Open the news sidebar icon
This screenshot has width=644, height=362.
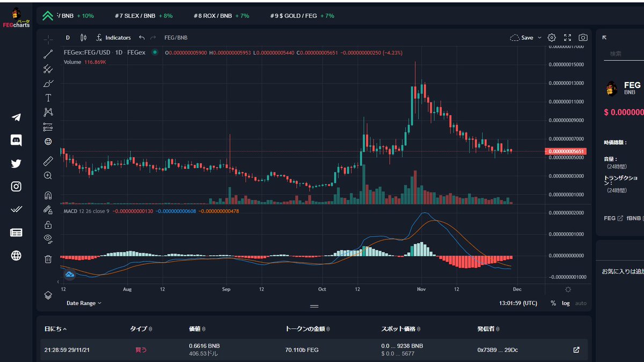16,233
